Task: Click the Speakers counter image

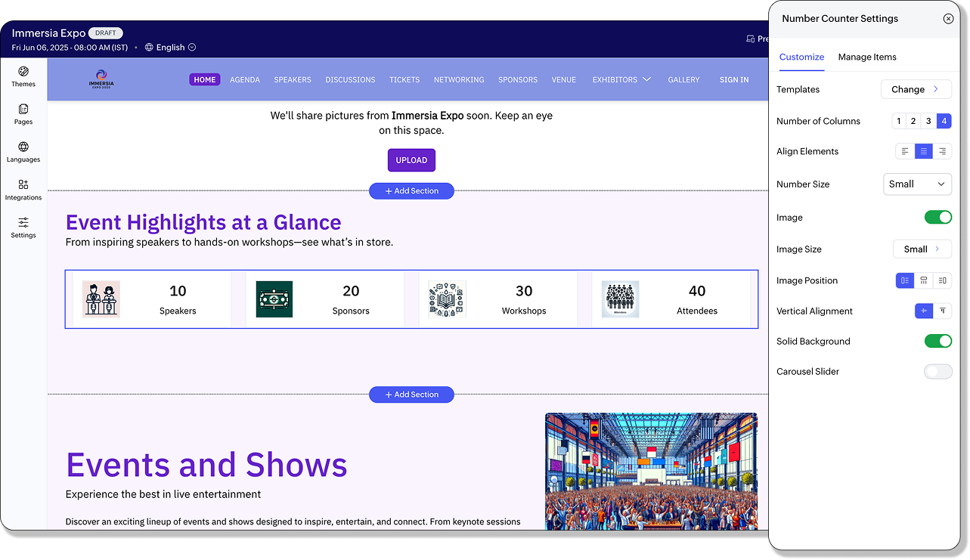Action: tap(101, 299)
